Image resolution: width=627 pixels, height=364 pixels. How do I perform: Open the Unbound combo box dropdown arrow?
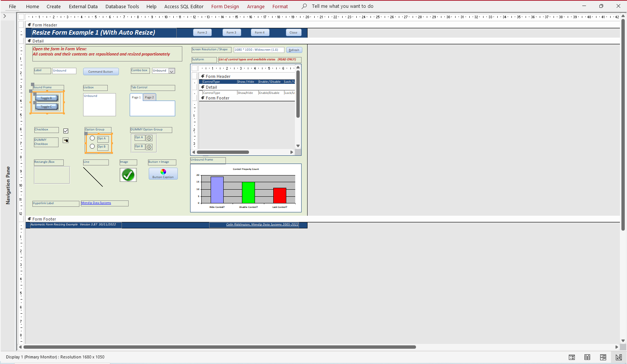point(172,71)
